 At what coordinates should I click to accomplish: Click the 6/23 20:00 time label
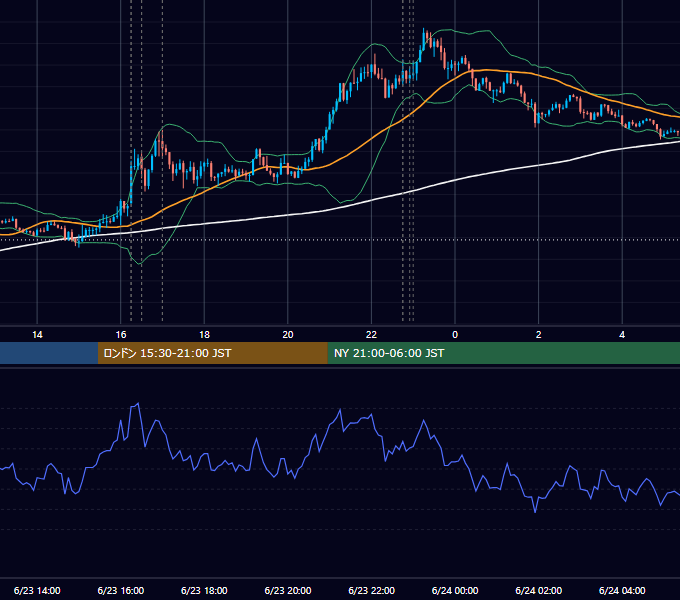click(x=288, y=590)
